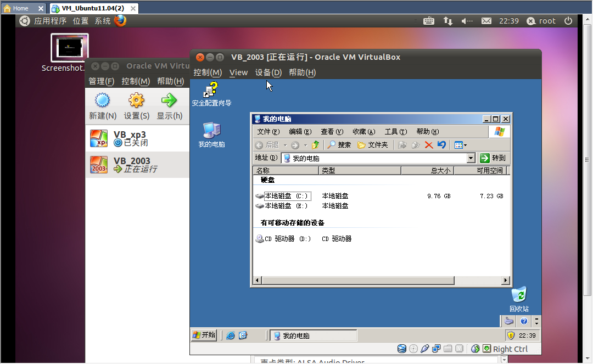This screenshot has height=364, width=593.
Task: Click horizontal scrollbar right arrow
Action: tap(506, 281)
